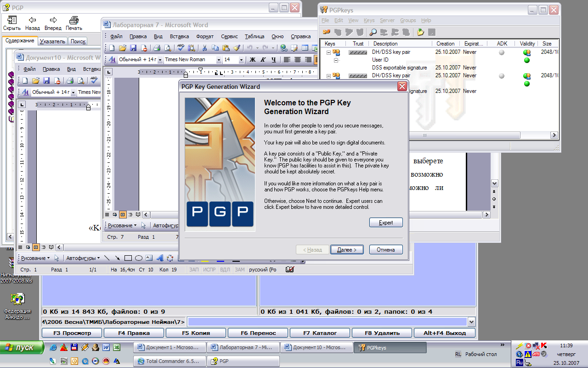The width and height of the screenshot is (588, 368).
Task: Open style dropdown Обычный + 14 in Документ10
Action: point(73,92)
